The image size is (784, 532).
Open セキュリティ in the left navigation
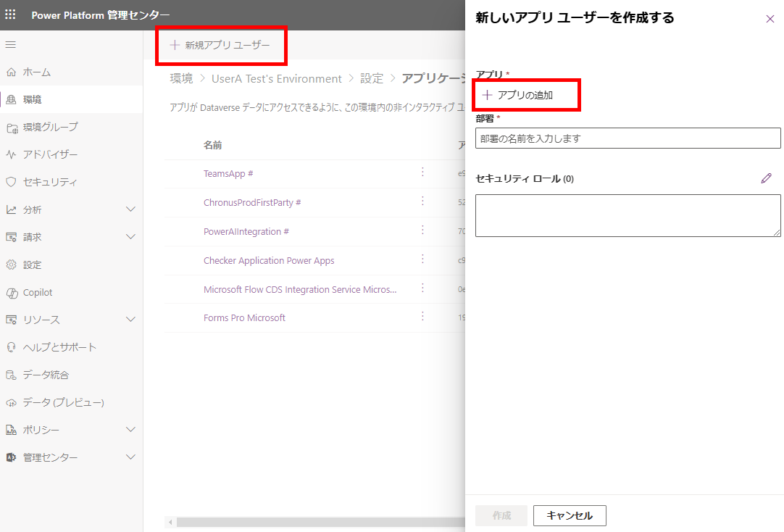tap(49, 182)
